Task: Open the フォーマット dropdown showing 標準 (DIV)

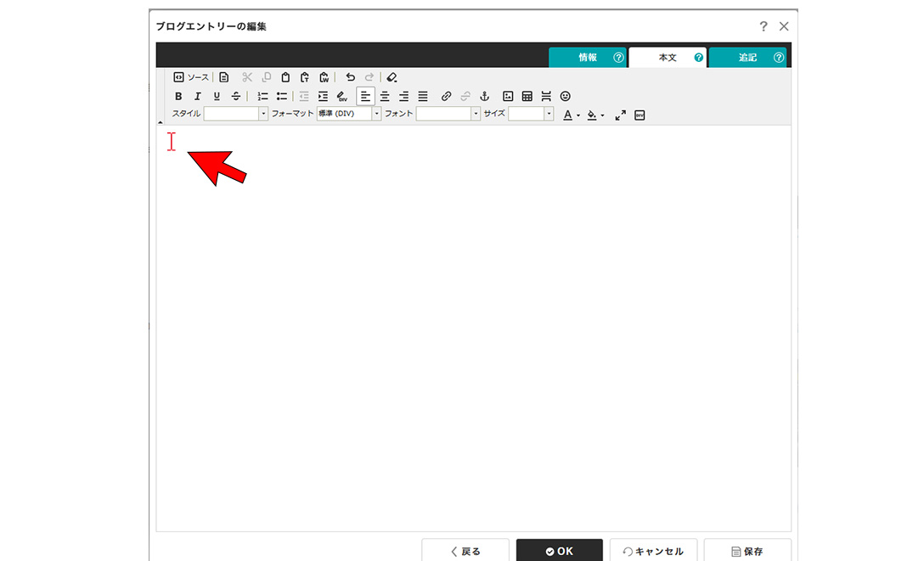Action: (349, 114)
